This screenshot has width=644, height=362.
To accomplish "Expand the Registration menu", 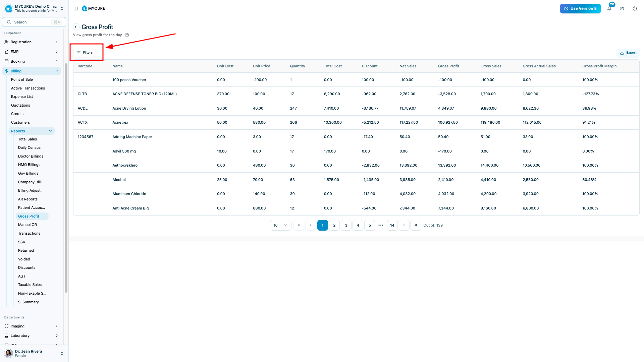I will (x=31, y=42).
